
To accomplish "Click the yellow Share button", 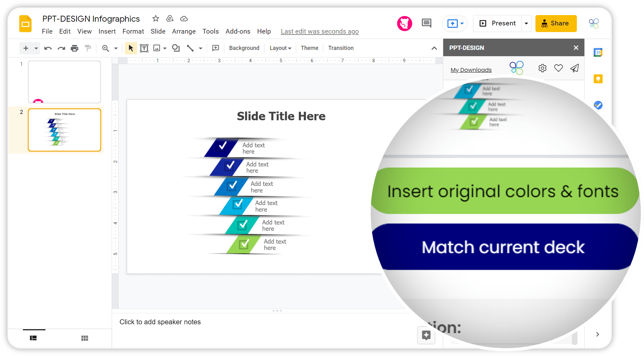I will click(556, 23).
